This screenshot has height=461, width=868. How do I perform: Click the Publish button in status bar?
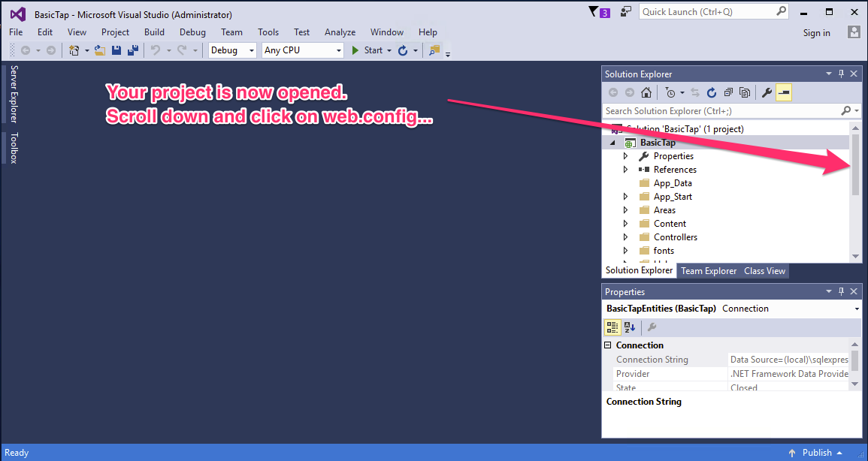(816, 453)
